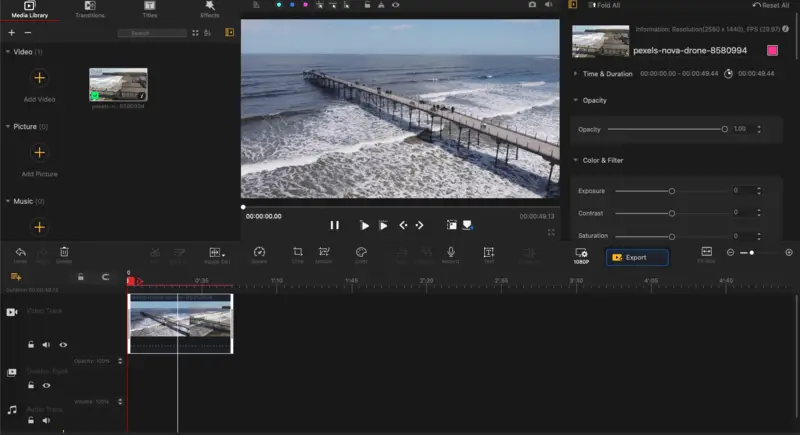Toggle the lock on the Audio Track

(31, 420)
